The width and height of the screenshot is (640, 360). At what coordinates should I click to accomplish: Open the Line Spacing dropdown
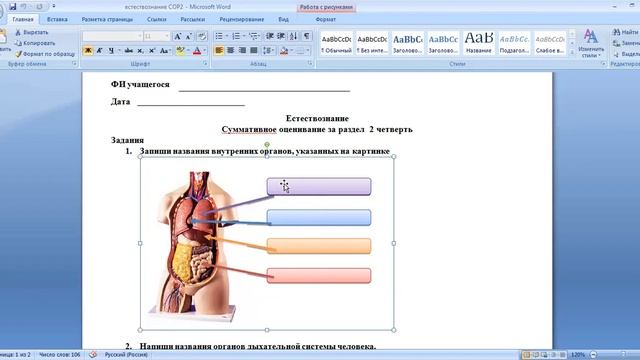point(269,51)
